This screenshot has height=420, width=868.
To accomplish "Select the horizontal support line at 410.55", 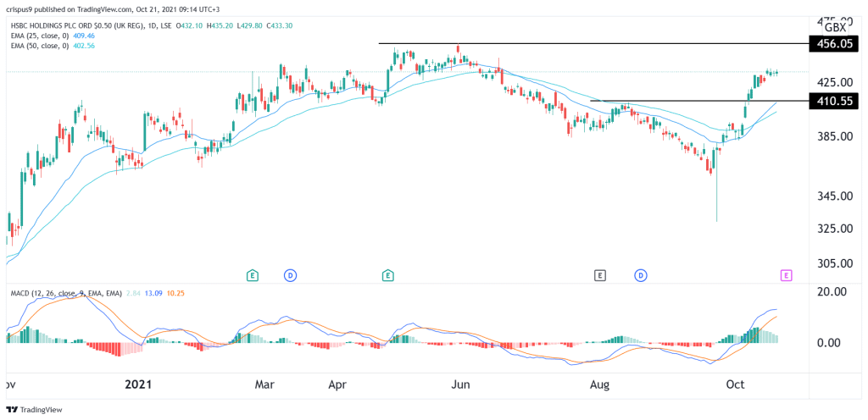I will click(699, 101).
